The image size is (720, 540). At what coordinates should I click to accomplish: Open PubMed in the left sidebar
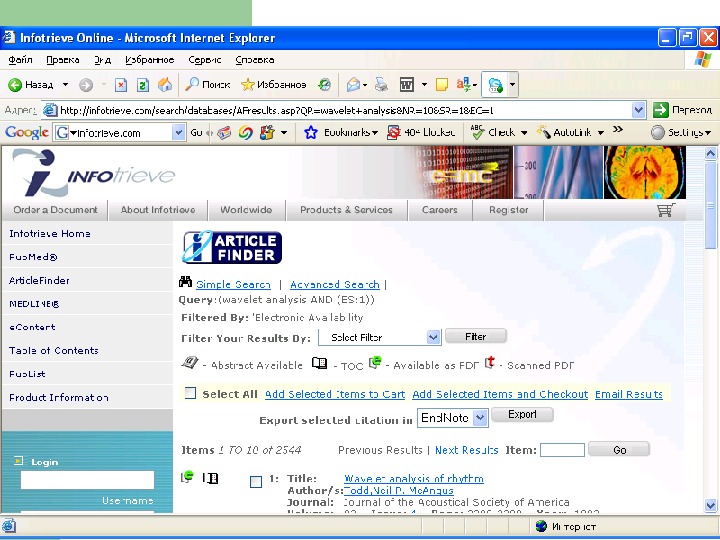pyautogui.click(x=33, y=257)
